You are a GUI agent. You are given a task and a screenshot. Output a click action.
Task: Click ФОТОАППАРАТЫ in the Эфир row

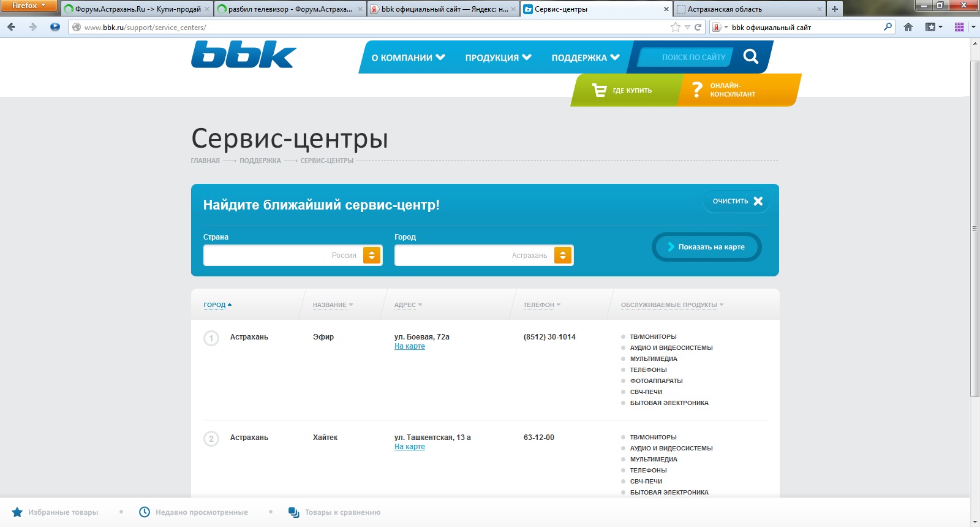[656, 381]
